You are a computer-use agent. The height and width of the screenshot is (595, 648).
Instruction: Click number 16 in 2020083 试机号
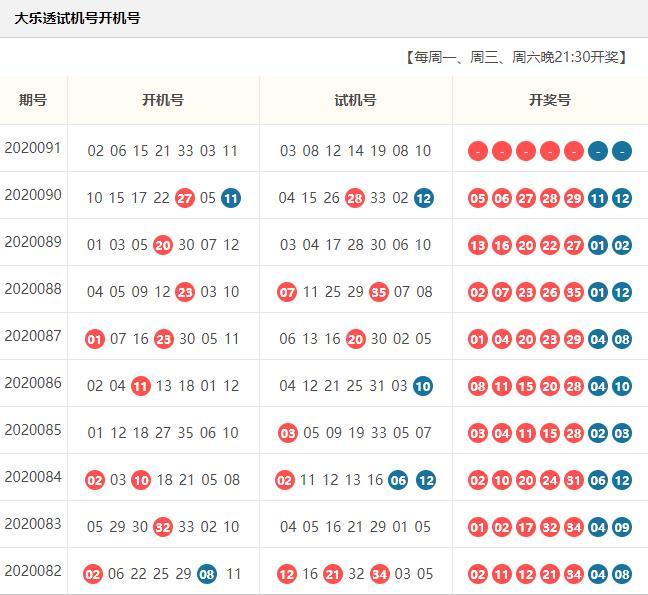333,527
